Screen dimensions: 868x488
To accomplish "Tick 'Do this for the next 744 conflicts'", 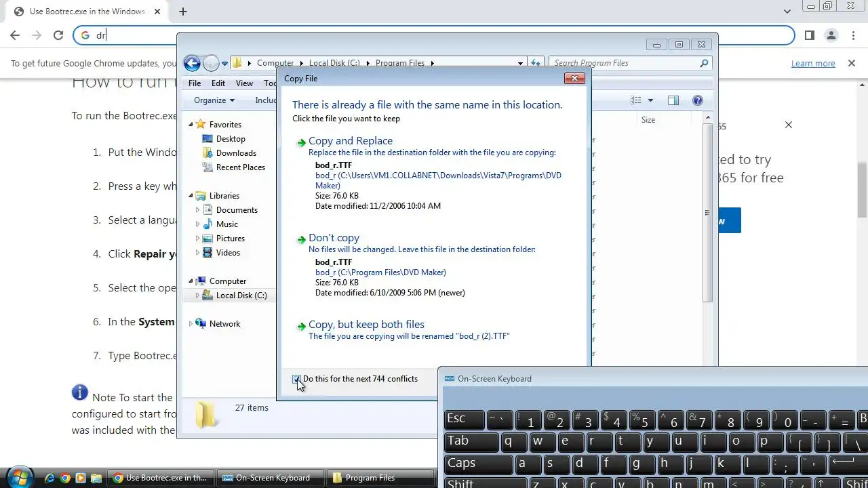I will coord(297,380).
